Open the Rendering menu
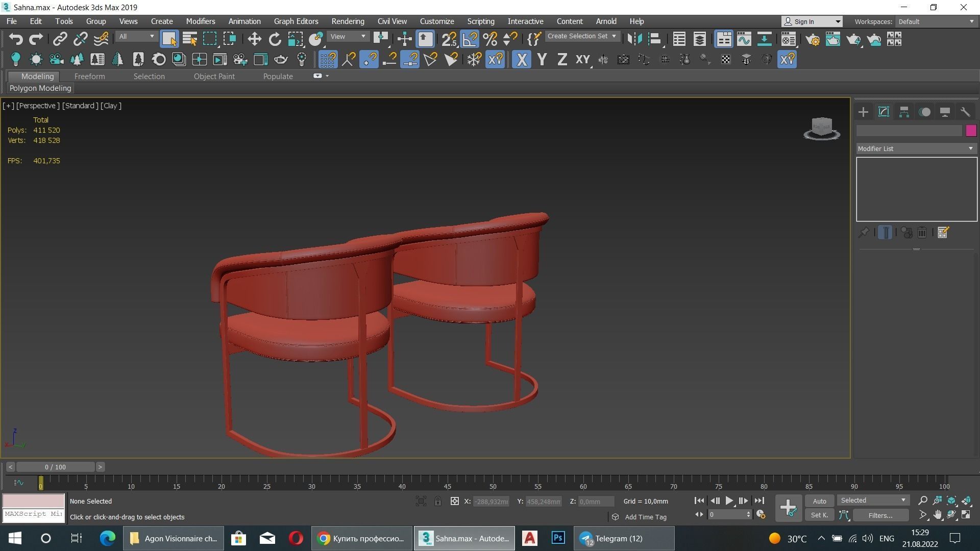Image resolution: width=980 pixels, height=551 pixels. (348, 21)
